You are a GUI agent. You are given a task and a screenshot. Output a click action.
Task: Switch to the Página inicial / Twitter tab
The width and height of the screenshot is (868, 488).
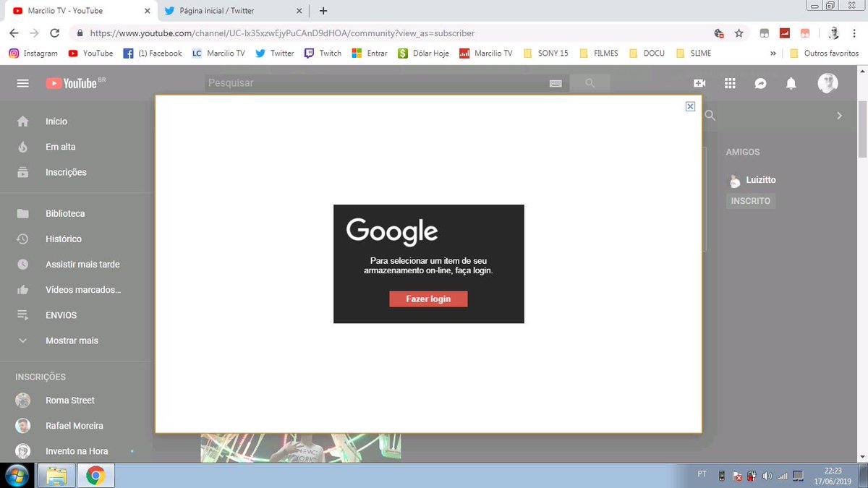coord(231,11)
